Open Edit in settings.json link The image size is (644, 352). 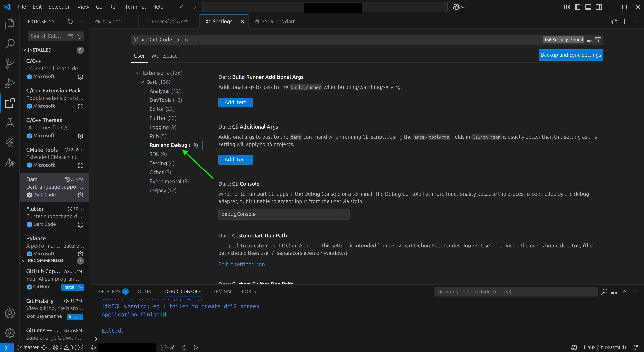(241, 264)
